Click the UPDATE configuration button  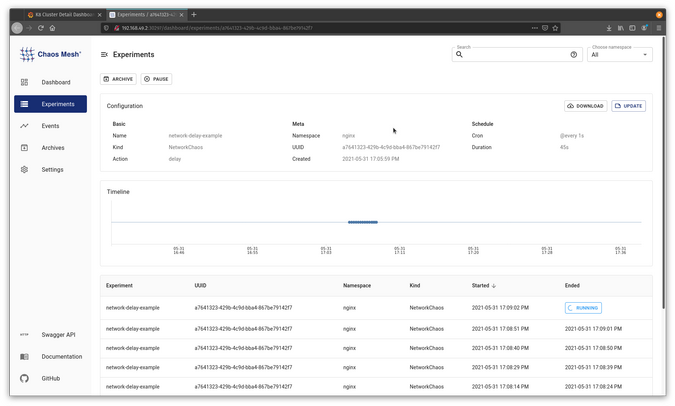click(629, 106)
